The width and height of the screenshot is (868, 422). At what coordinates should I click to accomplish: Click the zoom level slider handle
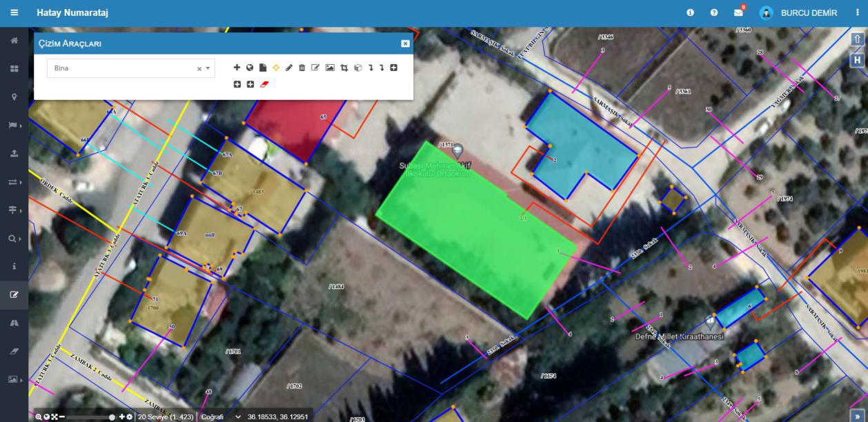(112, 417)
